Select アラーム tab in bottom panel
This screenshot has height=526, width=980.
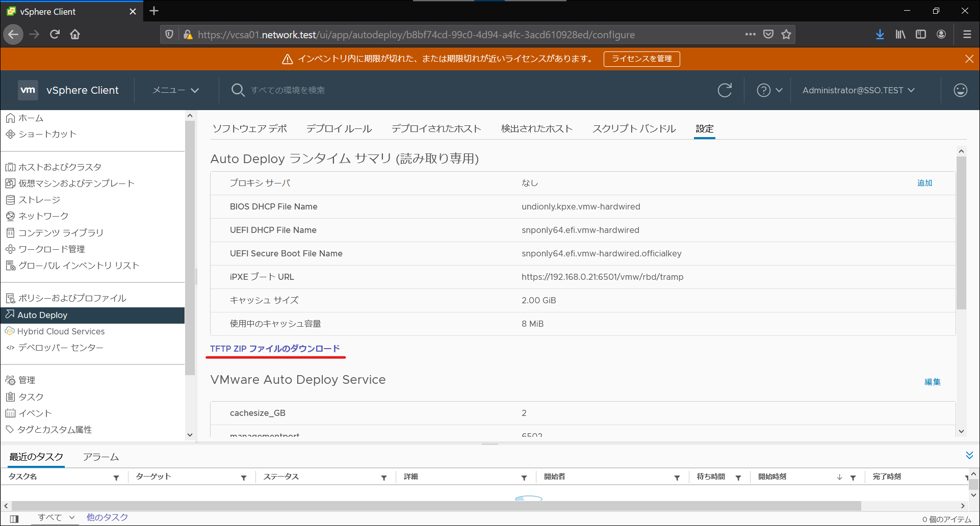click(101, 457)
